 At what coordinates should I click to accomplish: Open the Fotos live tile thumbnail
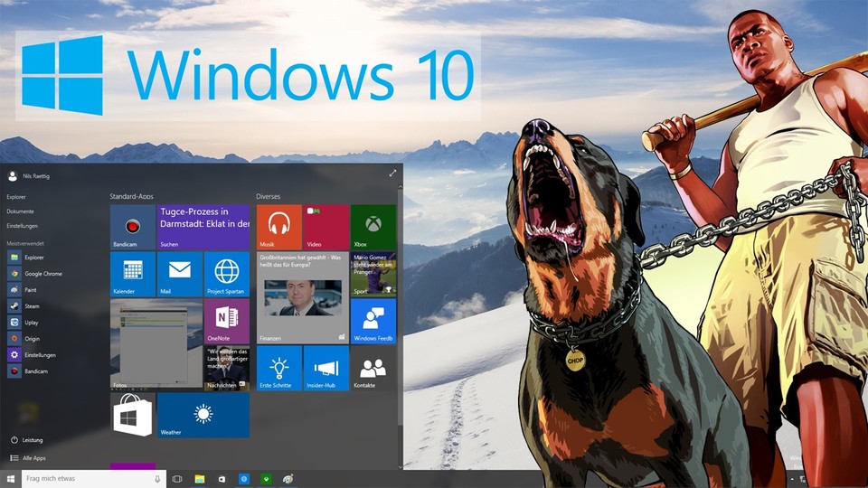pos(156,344)
